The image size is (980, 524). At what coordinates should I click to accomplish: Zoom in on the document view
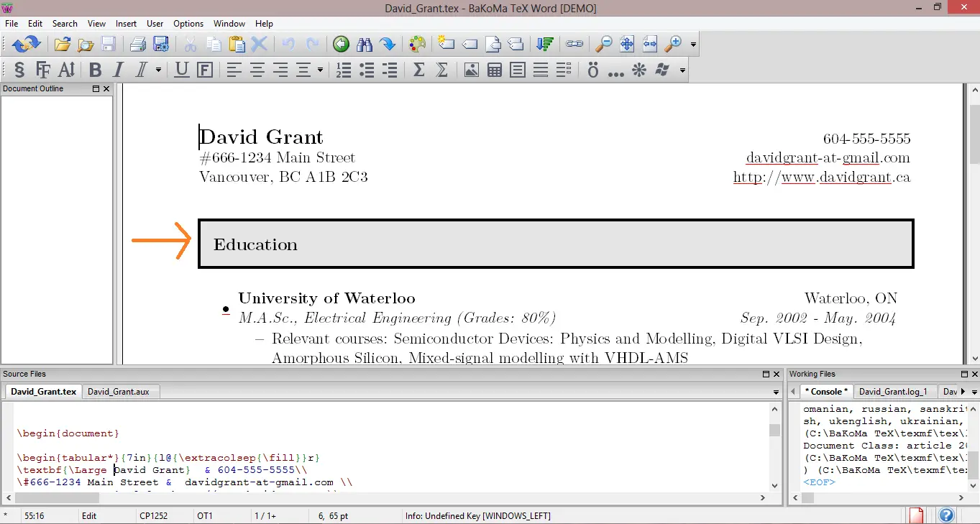click(x=673, y=44)
